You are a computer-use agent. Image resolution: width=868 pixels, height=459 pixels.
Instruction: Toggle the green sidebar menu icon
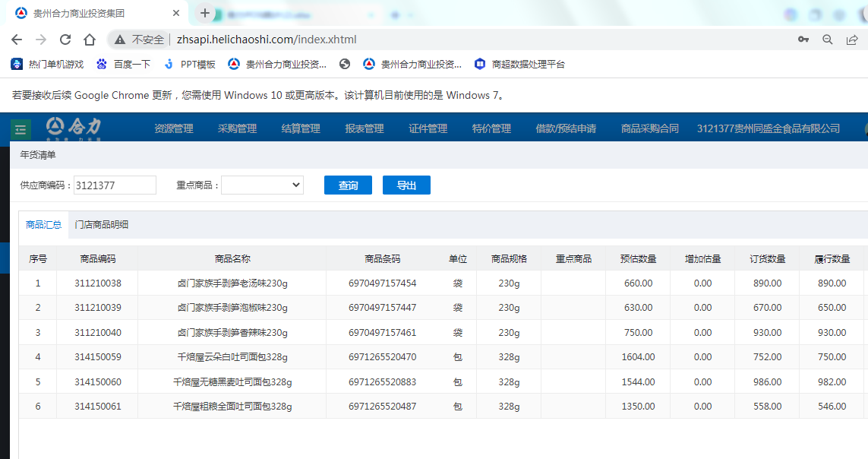(x=21, y=129)
